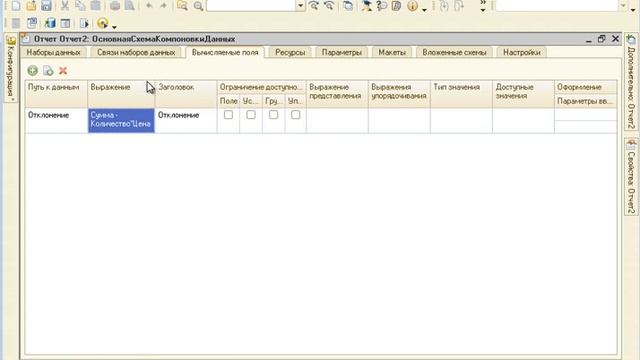The image size is (640, 360).
Task: Select the Отклонение title cell under Заголовок
Action: tap(186, 120)
